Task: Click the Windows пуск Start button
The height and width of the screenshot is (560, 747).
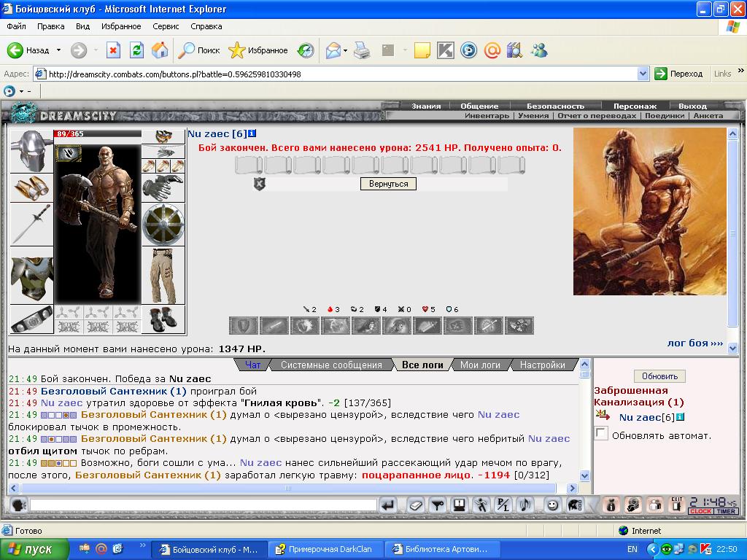Action: pos(34,549)
